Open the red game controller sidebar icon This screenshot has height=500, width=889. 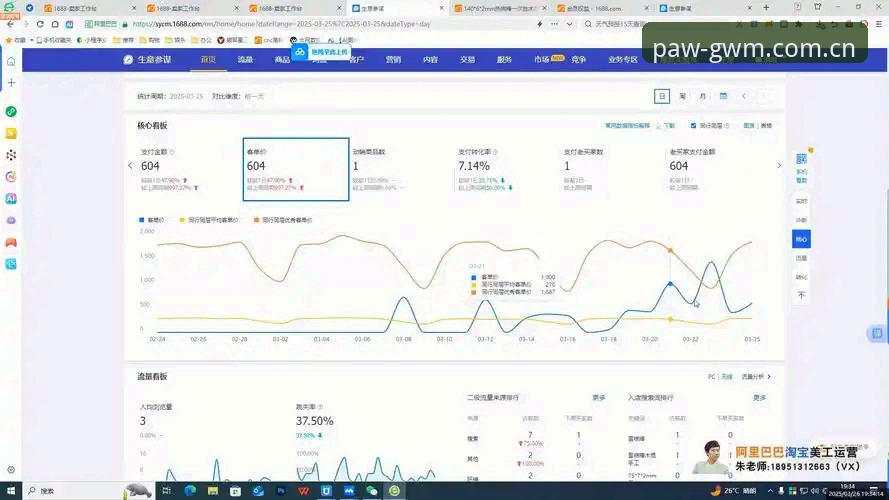[11, 242]
